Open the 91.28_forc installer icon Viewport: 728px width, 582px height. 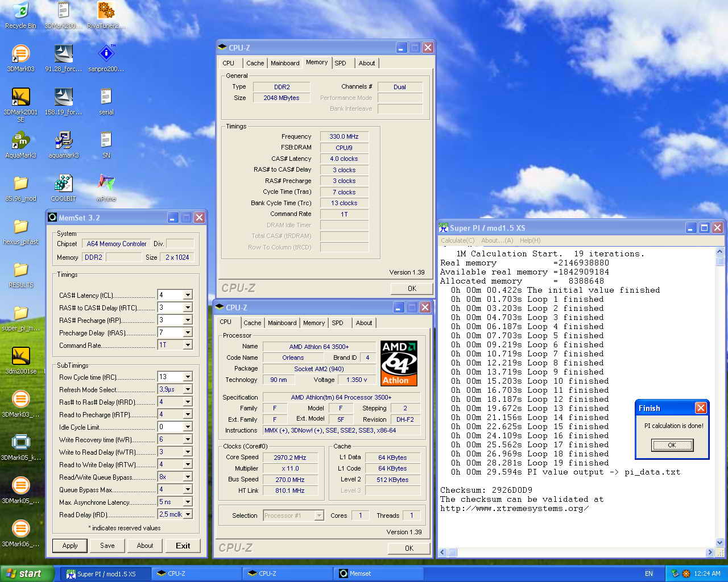click(63, 58)
